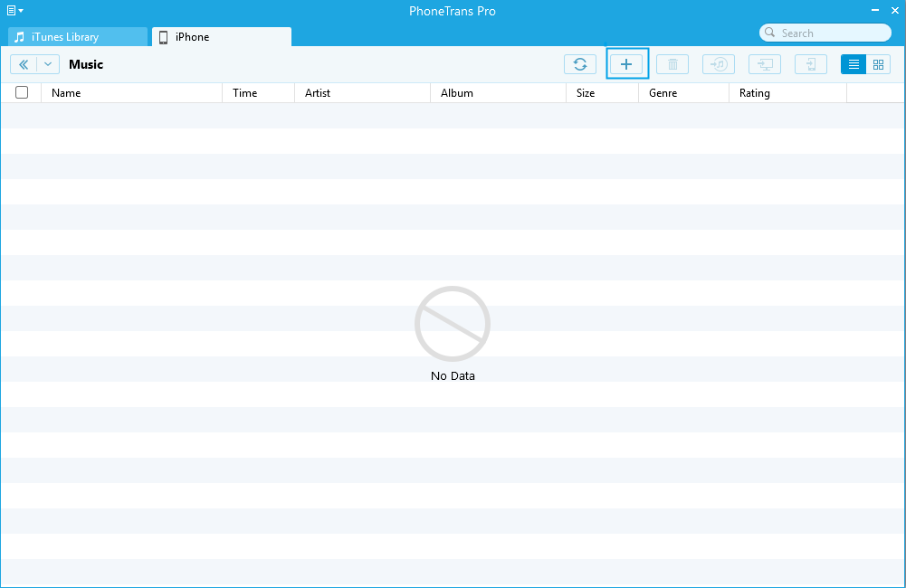The height and width of the screenshot is (588, 906).
Task: Open the iTunes Library tab
Action: click(x=78, y=37)
